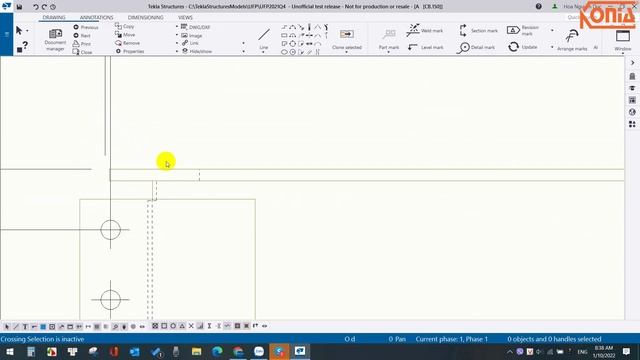Click the Redo icon
640x360 pixels.
coord(44,7)
